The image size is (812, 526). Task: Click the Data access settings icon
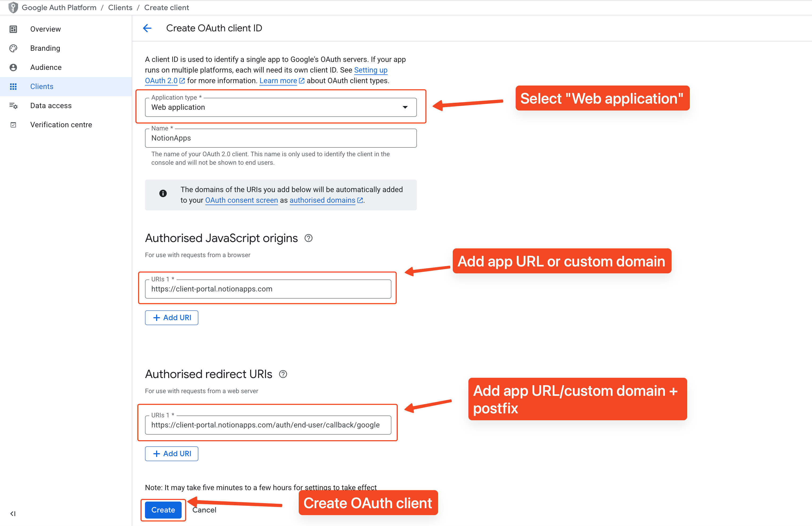click(x=13, y=105)
